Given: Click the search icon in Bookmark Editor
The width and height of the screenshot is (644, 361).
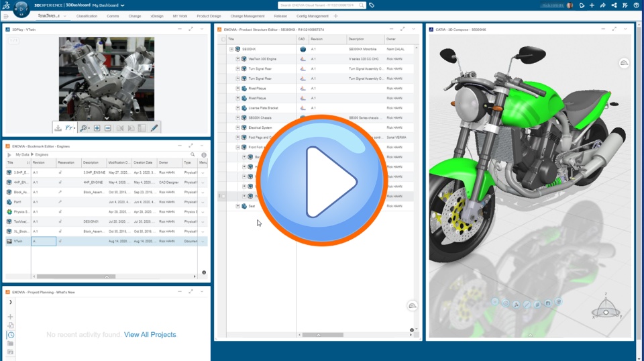Looking at the screenshot, I should [193, 155].
